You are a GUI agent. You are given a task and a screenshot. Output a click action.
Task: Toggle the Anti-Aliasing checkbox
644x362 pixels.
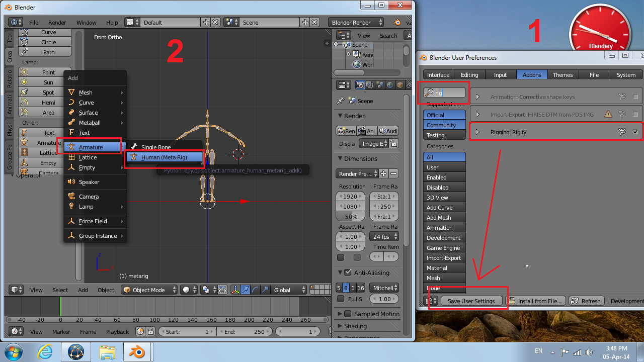348,273
